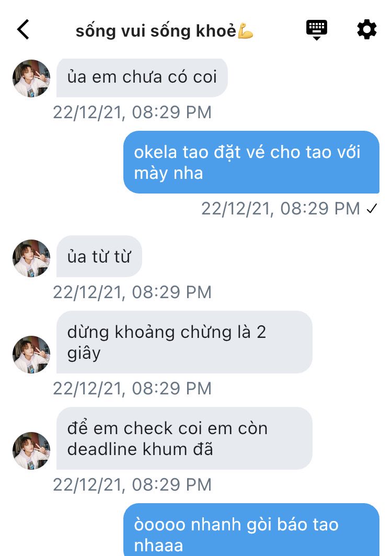Tap the 'ủa từ từ' message bubble
The height and width of the screenshot is (556, 392).
coord(99,256)
